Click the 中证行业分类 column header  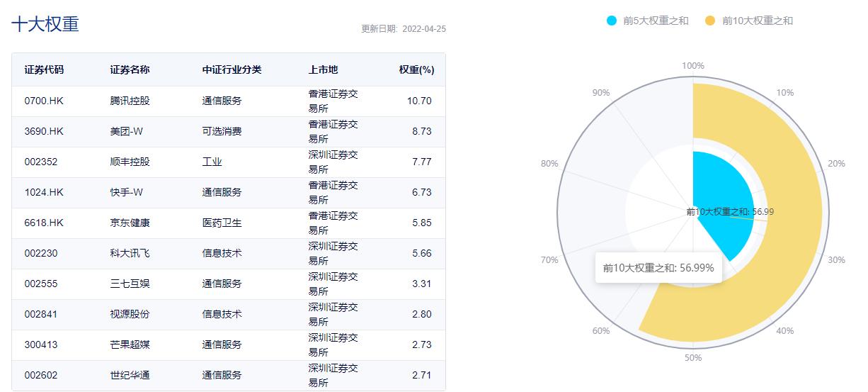(232, 69)
